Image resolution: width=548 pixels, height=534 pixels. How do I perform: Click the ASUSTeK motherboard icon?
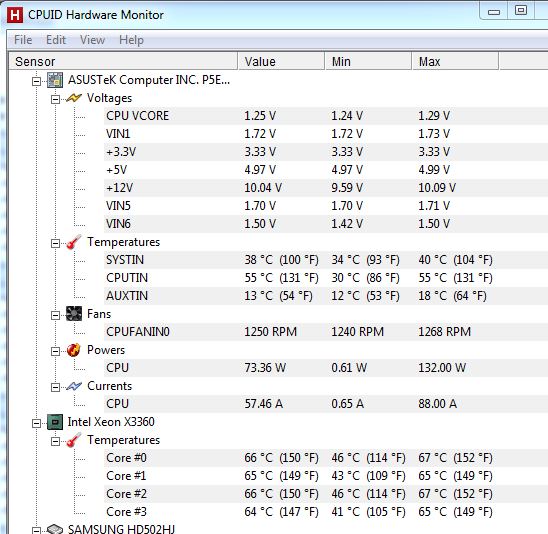click(55, 80)
